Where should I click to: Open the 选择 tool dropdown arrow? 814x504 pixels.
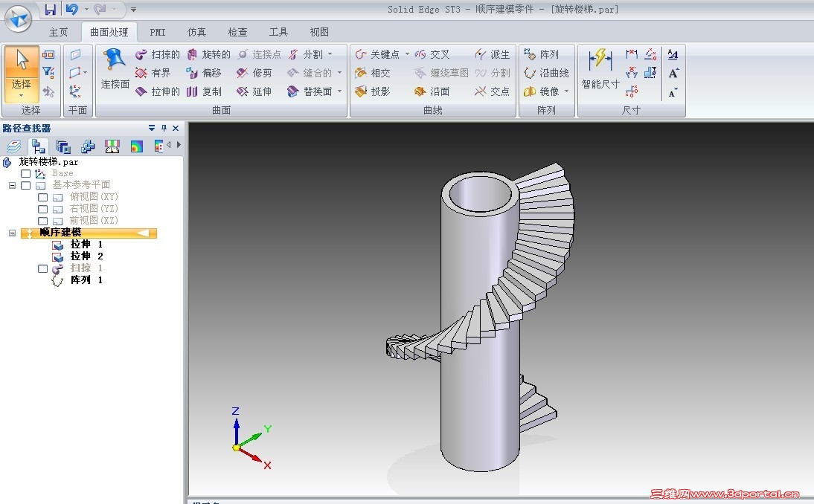pos(22,97)
